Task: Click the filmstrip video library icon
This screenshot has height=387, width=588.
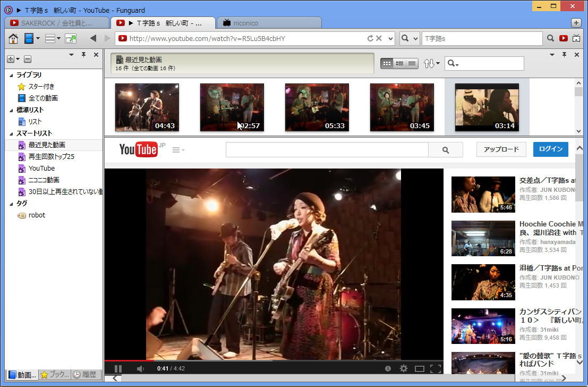Action: (29, 38)
